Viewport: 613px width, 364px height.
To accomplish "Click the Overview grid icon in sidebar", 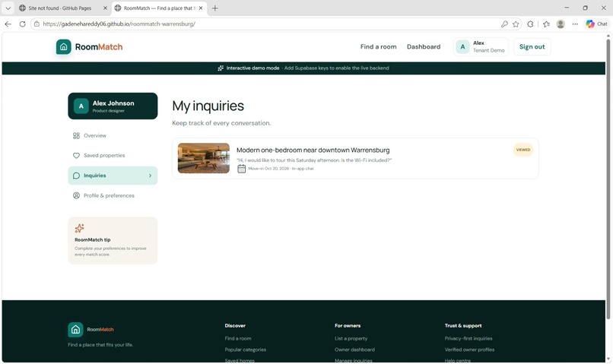I will click(76, 135).
